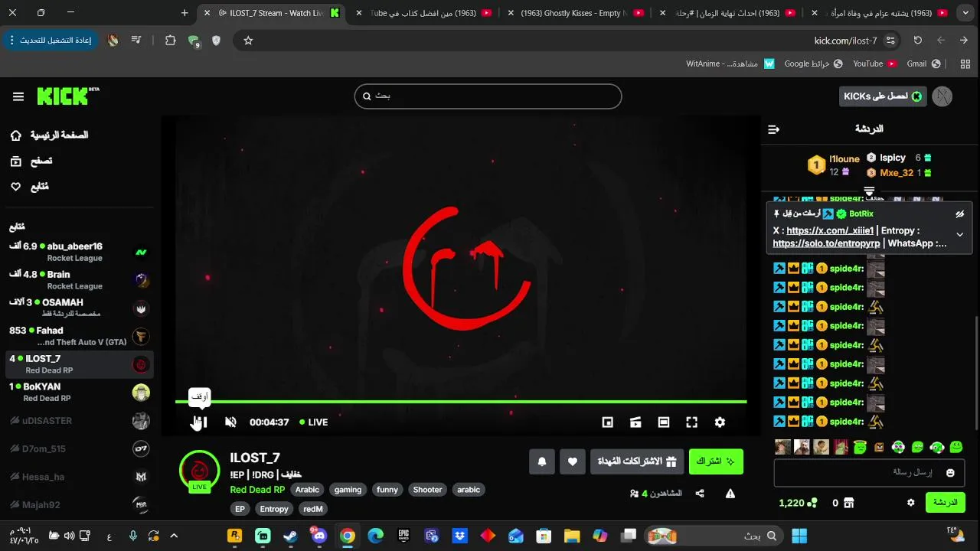The image size is (980, 551).
Task: Open the hamburger menu beside the KICK logo
Action: pyautogui.click(x=18, y=96)
